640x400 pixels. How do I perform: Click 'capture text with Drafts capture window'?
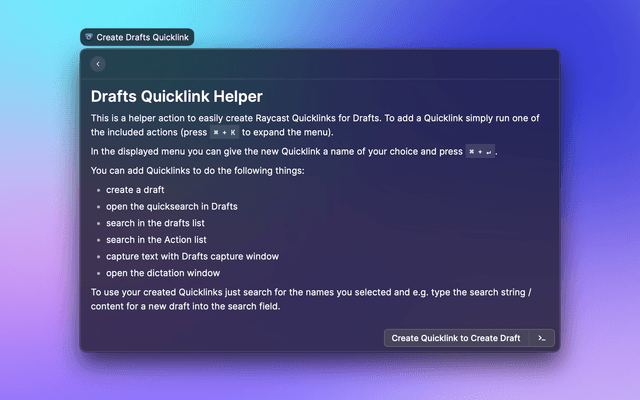pos(193,256)
